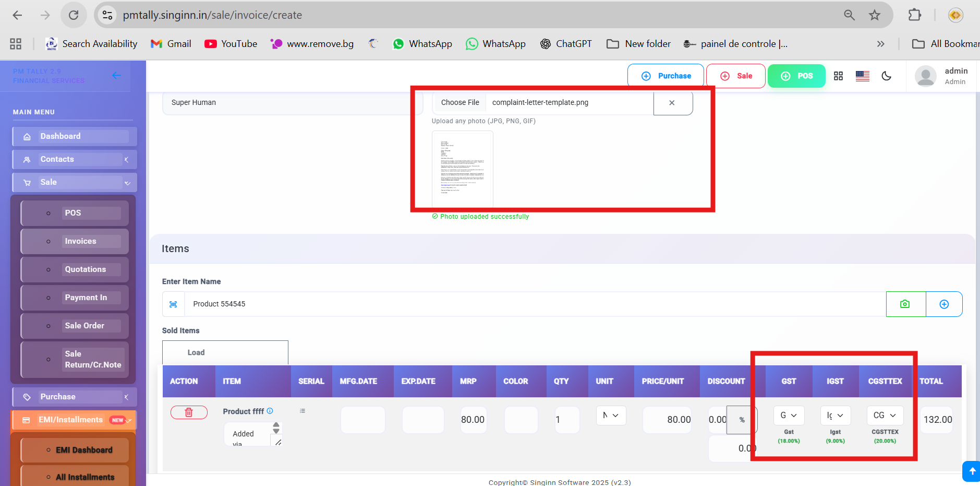The image size is (980, 486).
Task: Click the green POS button in header
Action: tap(796, 76)
